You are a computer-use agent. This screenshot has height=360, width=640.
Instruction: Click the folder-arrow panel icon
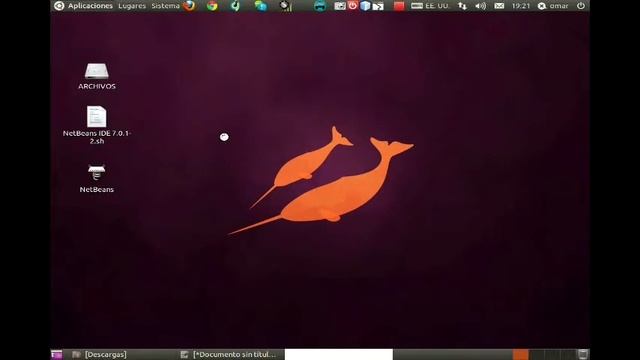(378, 6)
